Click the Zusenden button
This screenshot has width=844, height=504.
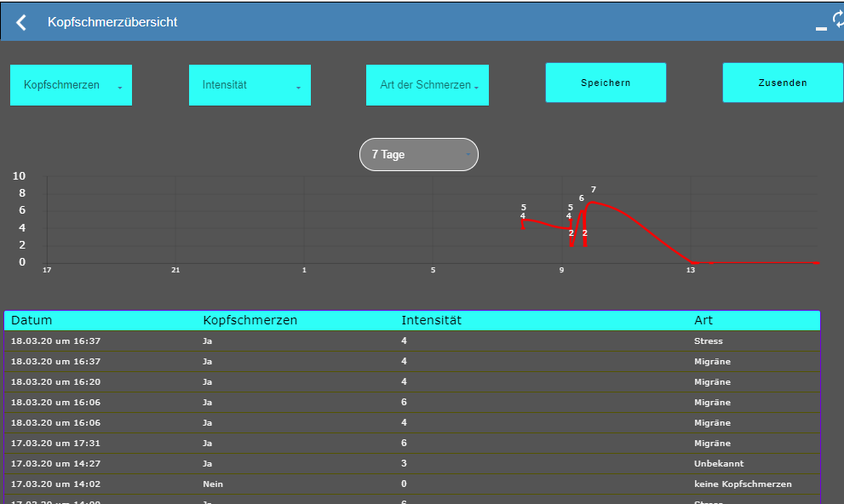783,83
